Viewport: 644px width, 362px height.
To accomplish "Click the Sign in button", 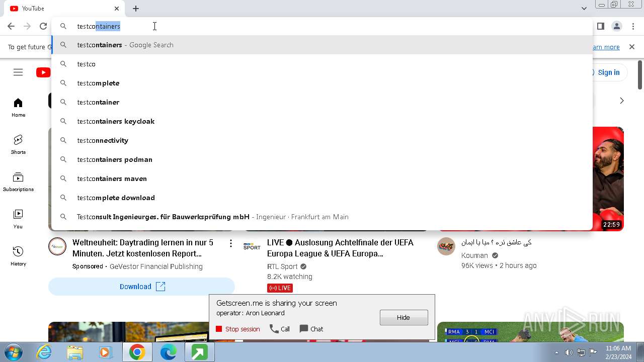I will click(609, 72).
